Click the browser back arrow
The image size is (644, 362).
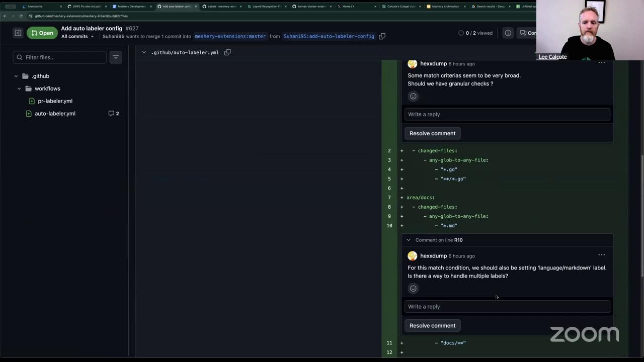pos(5,16)
